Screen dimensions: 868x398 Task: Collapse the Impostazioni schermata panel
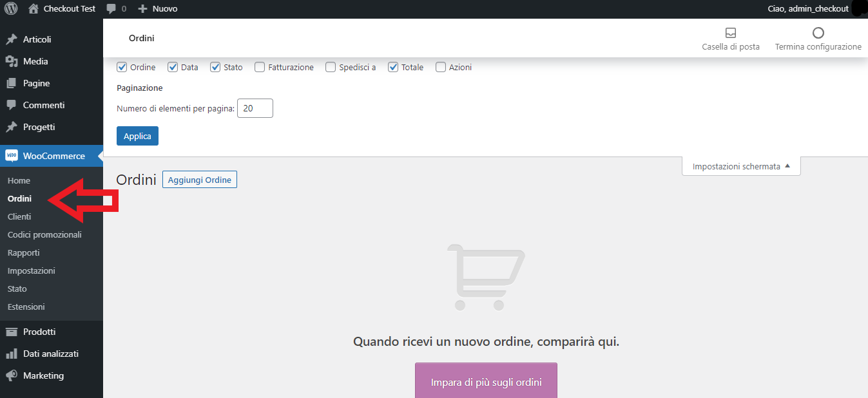point(741,166)
